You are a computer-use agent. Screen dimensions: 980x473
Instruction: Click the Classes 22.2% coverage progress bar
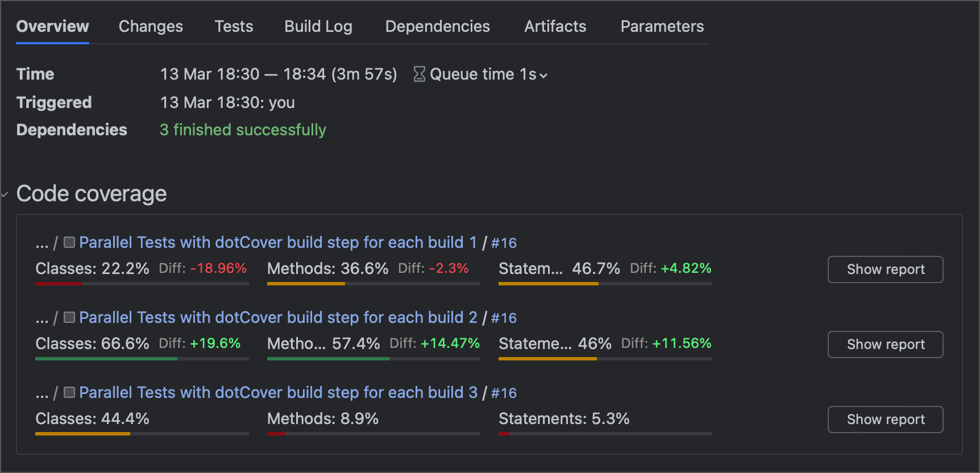point(142,283)
